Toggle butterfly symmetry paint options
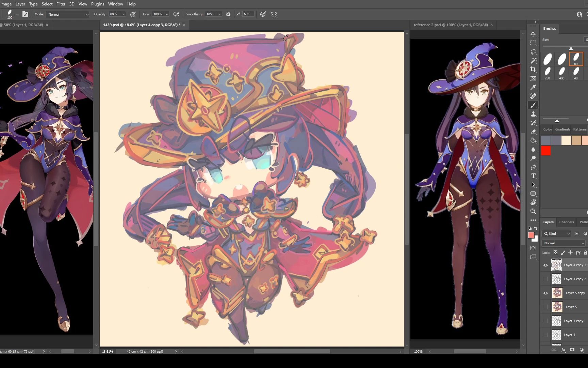 point(274,14)
